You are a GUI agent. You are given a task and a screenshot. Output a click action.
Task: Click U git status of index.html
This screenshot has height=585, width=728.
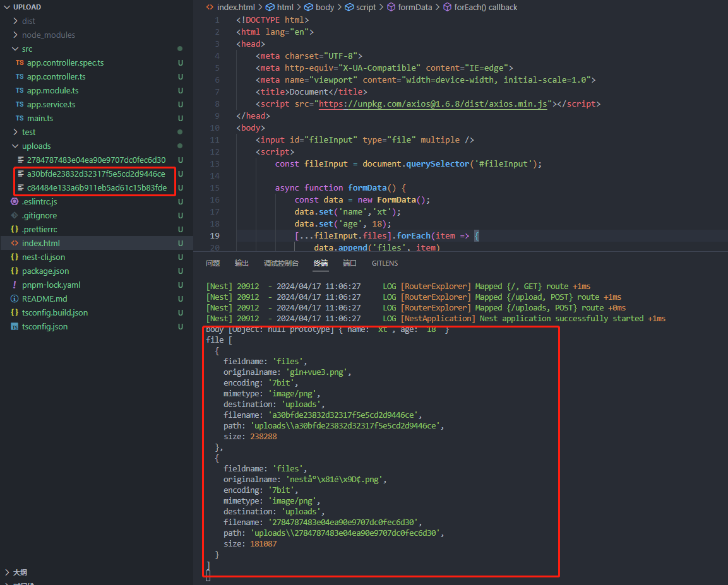tap(181, 243)
